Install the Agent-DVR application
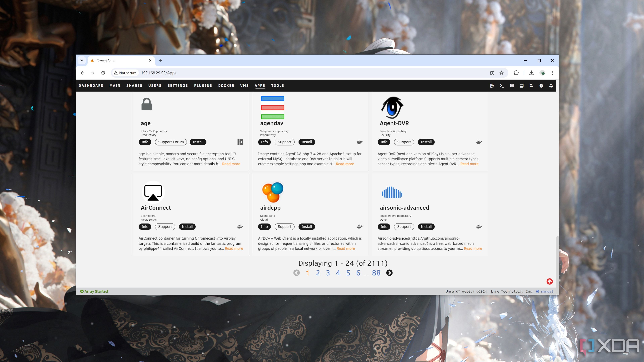644x362 pixels. [x=425, y=142]
